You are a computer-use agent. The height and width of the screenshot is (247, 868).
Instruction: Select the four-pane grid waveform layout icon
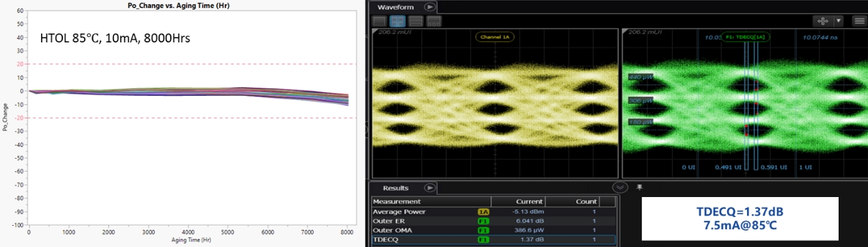tap(398, 21)
